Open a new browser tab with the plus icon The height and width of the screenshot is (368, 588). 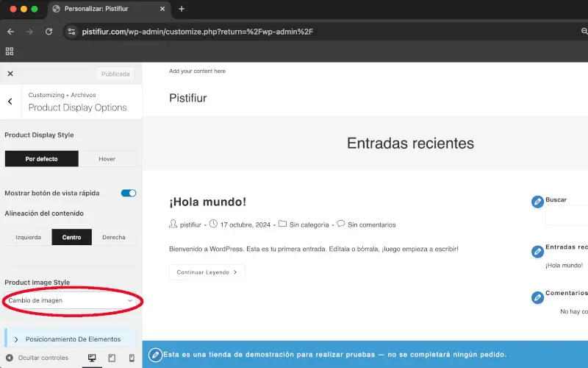pyautogui.click(x=182, y=9)
